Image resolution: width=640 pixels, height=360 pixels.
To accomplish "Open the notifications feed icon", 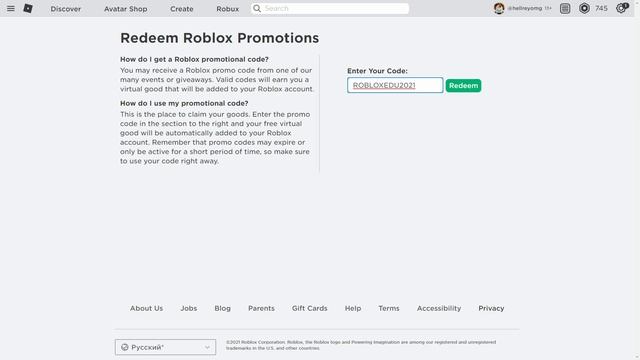I will tap(565, 8).
